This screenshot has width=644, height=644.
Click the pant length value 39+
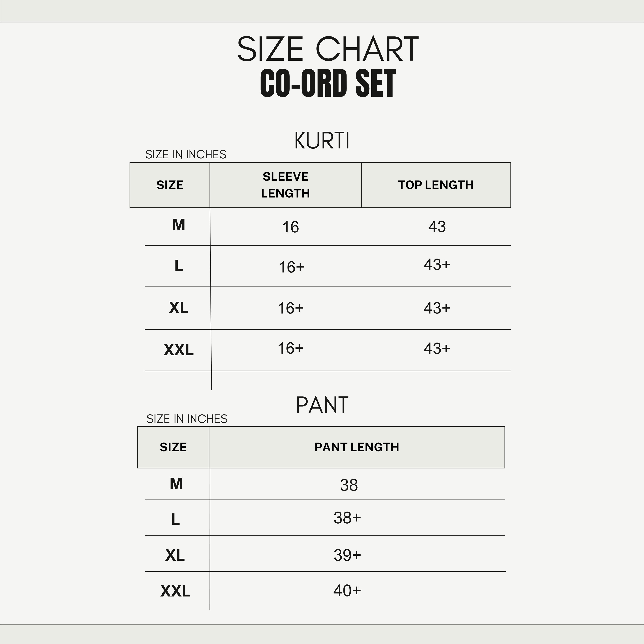point(347,555)
